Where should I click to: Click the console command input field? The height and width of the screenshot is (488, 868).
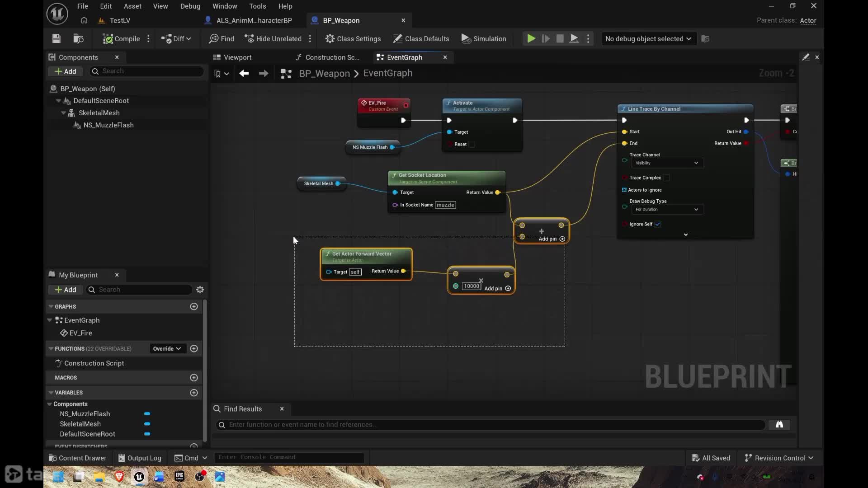click(x=289, y=457)
